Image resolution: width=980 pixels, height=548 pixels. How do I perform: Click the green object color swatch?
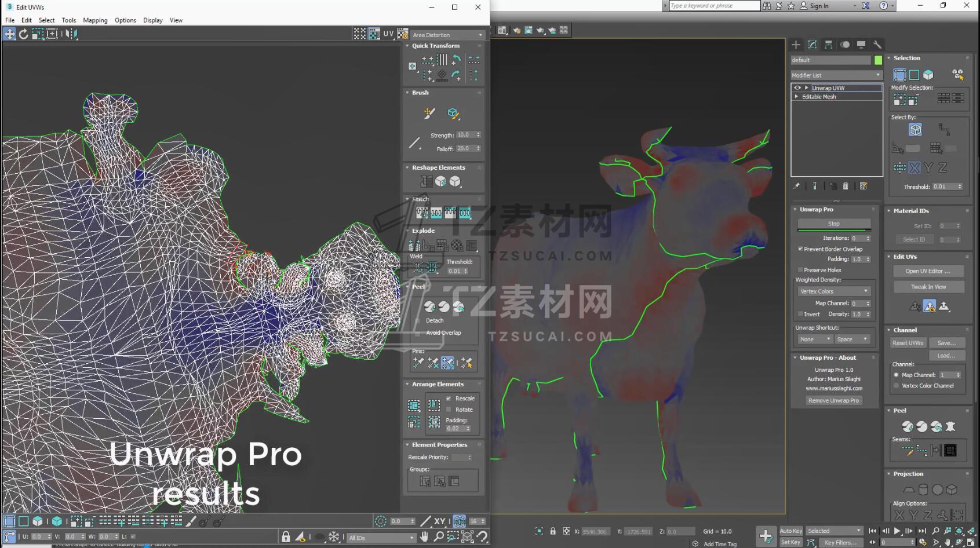tap(878, 60)
